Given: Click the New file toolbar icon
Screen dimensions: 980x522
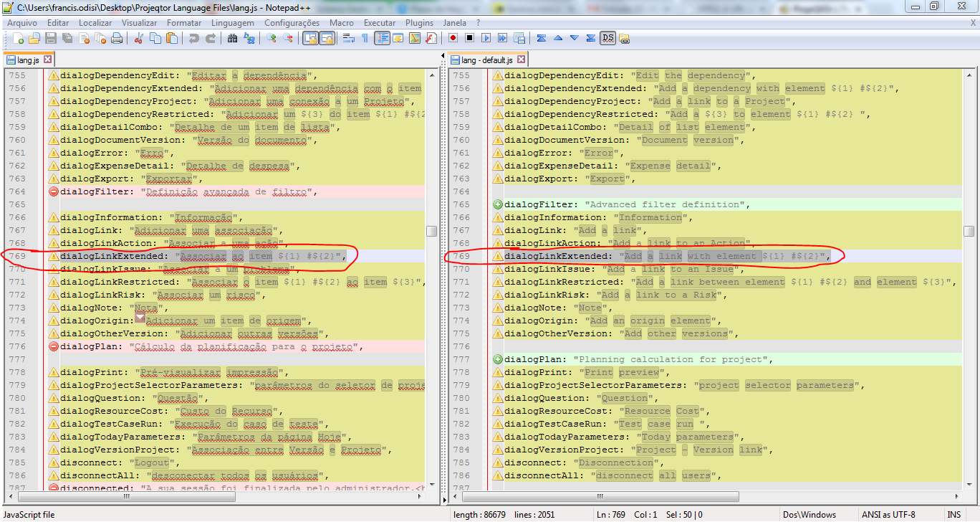Looking at the screenshot, I should coord(17,38).
